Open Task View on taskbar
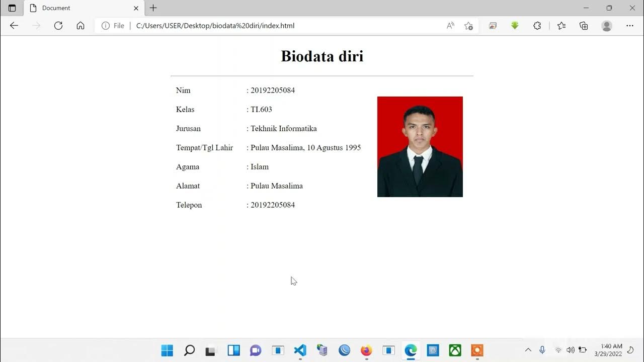Image resolution: width=644 pixels, height=362 pixels. click(211, 350)
